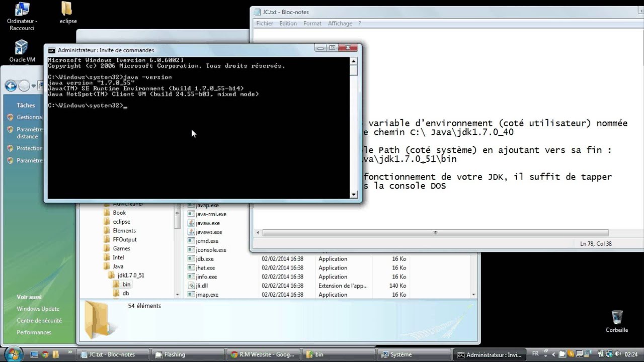Click the forward arrow in System window
The image size is (644, 362).
[x=24, y=86]
